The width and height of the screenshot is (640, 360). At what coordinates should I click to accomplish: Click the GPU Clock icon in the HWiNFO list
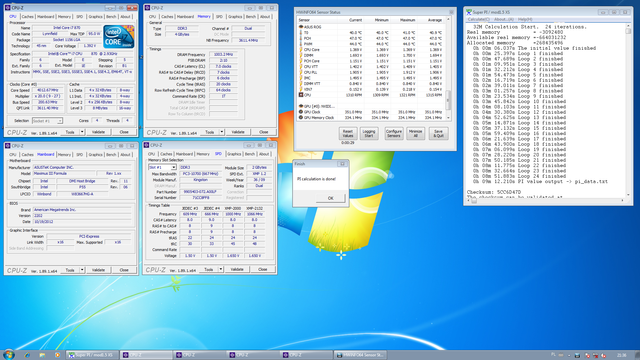(301, 112)
